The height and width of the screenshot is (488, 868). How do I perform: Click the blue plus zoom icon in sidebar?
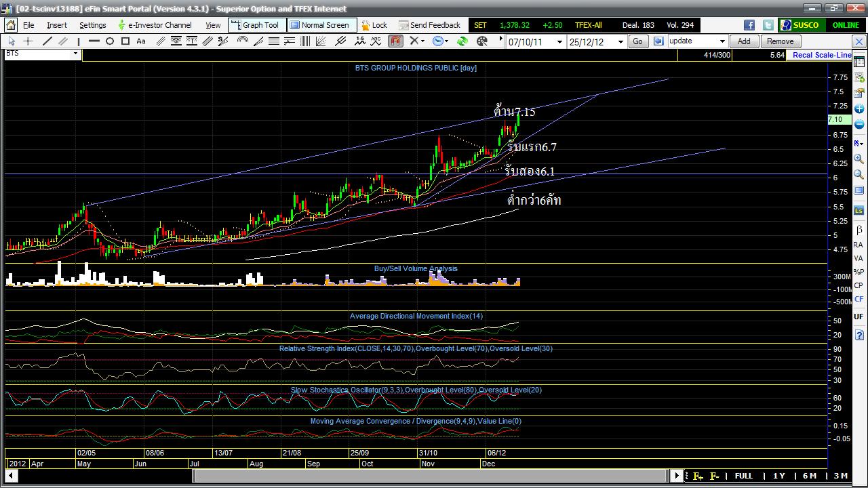click(859, 108)
